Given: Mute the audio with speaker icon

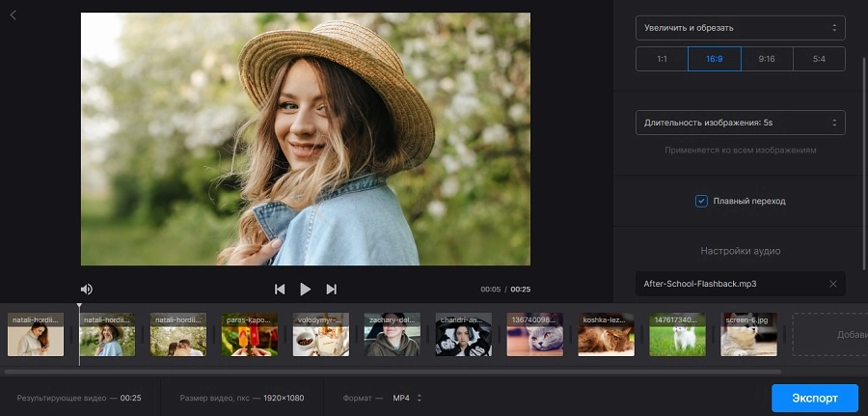Looking at the screenshot, I should pyautogui.click(x=87, y=289).
